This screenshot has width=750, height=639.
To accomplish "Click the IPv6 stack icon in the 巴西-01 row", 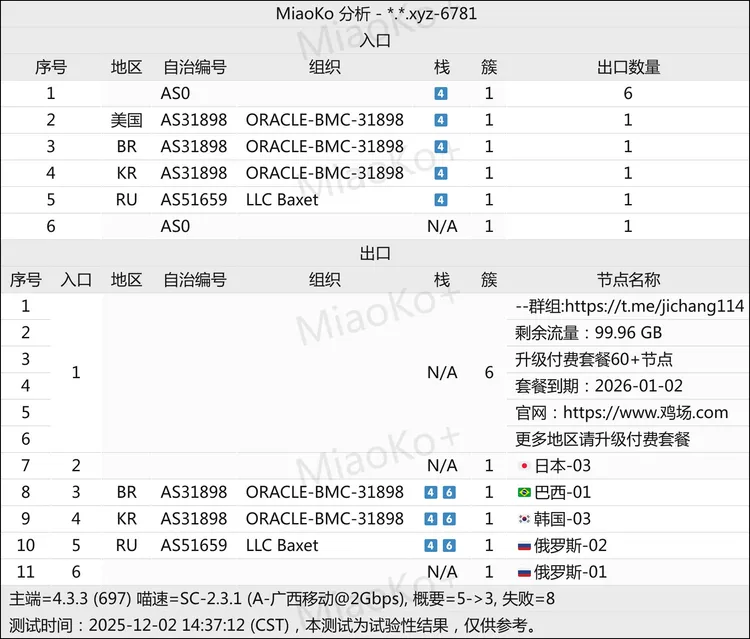I will point(450,493).
